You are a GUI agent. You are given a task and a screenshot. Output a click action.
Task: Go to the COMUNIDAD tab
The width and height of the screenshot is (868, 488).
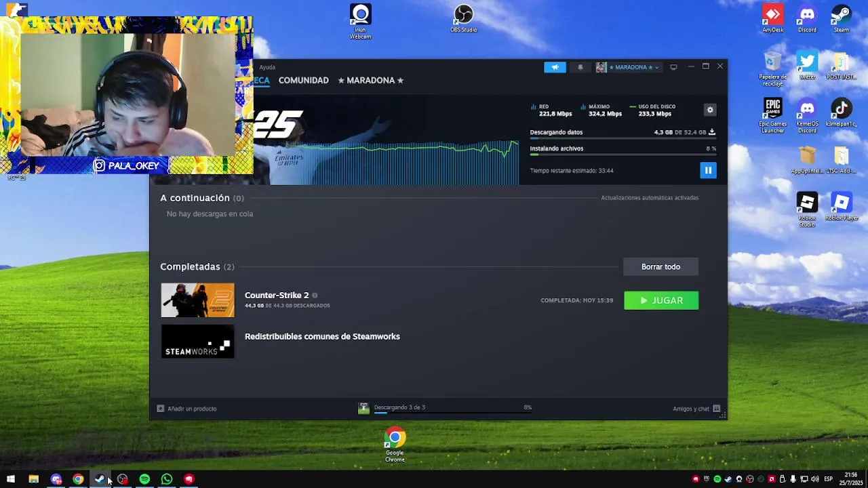click(303, 80)
